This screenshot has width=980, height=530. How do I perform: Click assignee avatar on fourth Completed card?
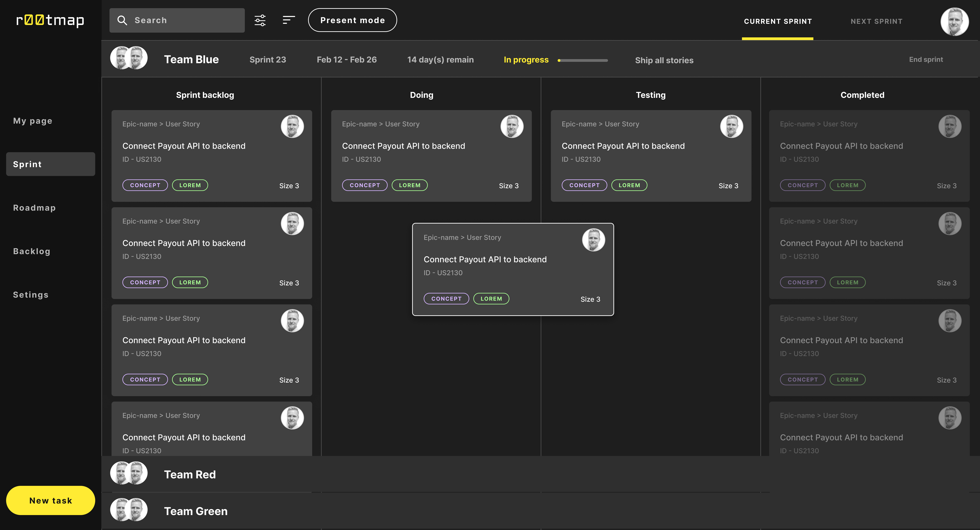point(950,418)
